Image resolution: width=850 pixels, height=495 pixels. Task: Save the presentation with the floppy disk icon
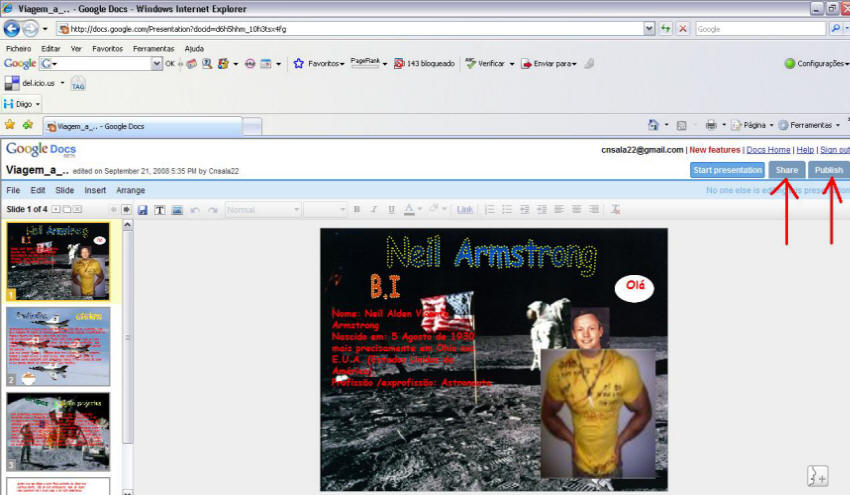143,210
